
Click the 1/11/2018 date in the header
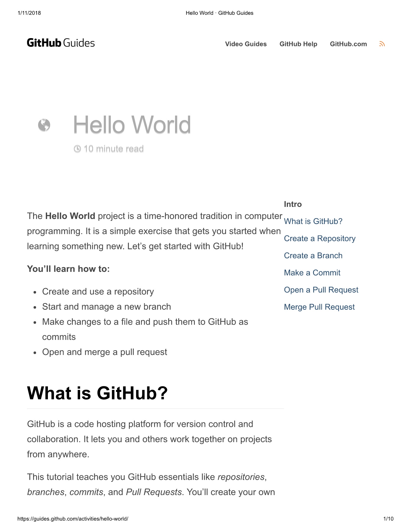point(29,13)
